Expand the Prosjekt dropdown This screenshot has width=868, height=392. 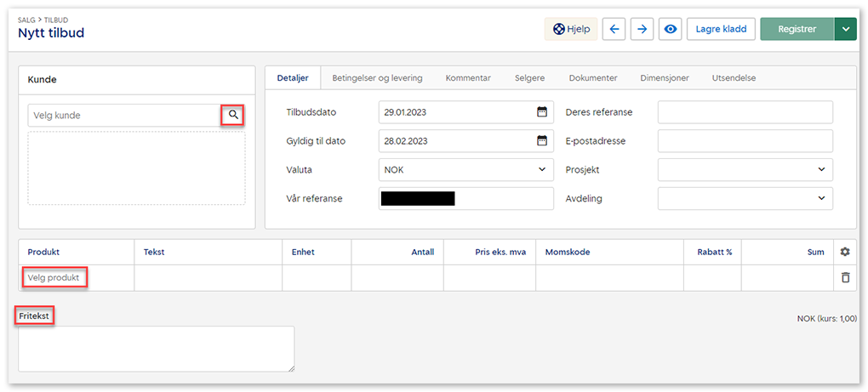(820, 169)
